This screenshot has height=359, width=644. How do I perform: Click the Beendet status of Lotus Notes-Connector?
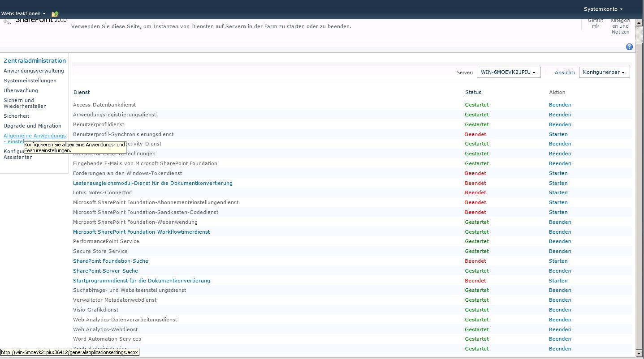pos(475,192)
